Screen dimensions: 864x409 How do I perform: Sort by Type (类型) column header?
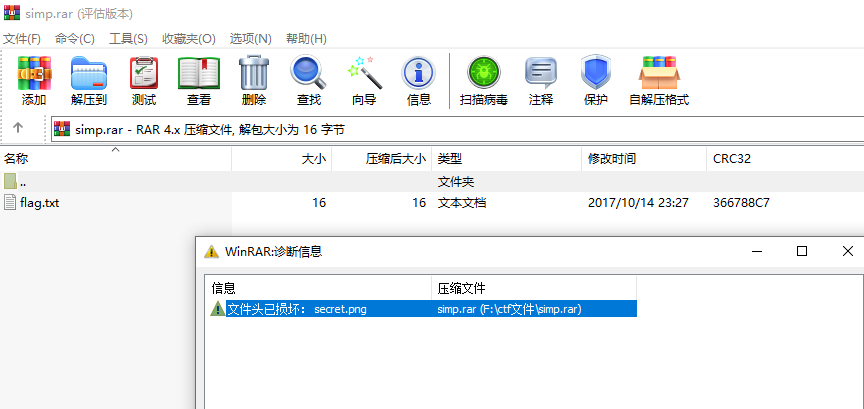506,159
